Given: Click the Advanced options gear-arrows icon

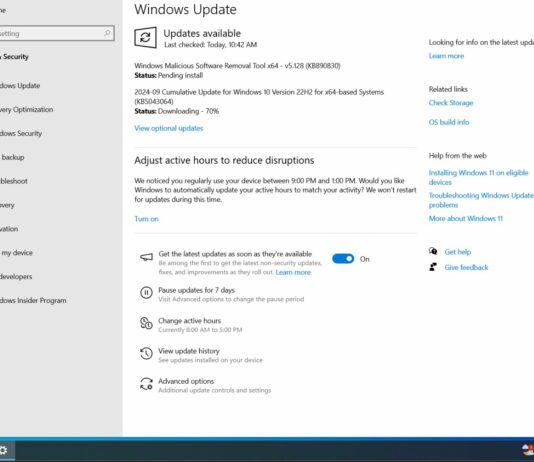Looking at the screenshot, I should [146, 384].
